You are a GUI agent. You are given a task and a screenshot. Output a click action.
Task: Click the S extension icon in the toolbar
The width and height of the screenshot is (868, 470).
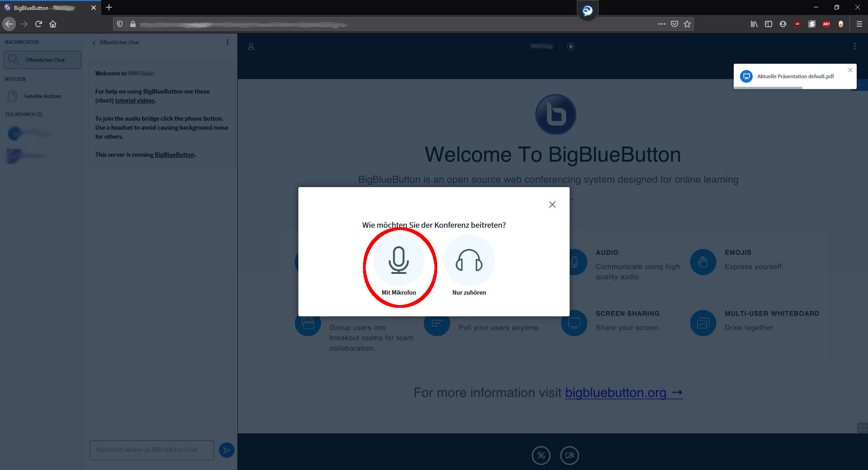pos(812,24)
